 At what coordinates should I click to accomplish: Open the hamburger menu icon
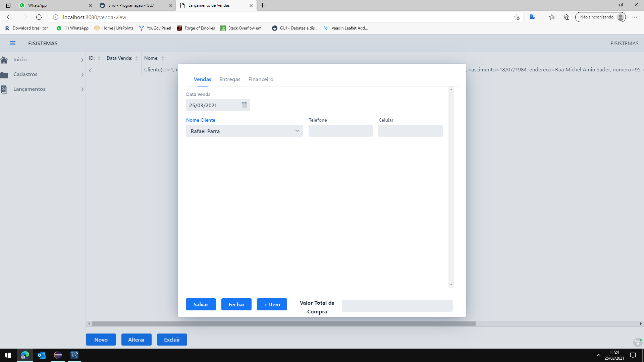[x=13, y=43]
